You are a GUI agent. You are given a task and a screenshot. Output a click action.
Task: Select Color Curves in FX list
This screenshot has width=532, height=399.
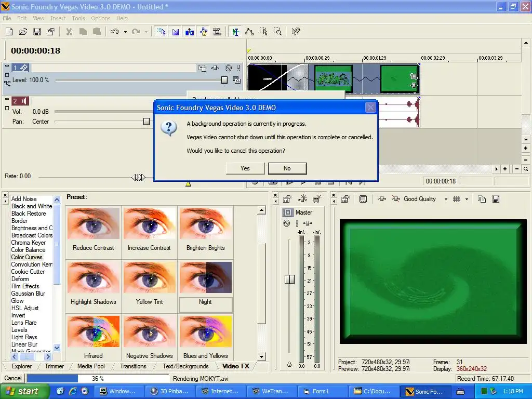tap(27, 257)
